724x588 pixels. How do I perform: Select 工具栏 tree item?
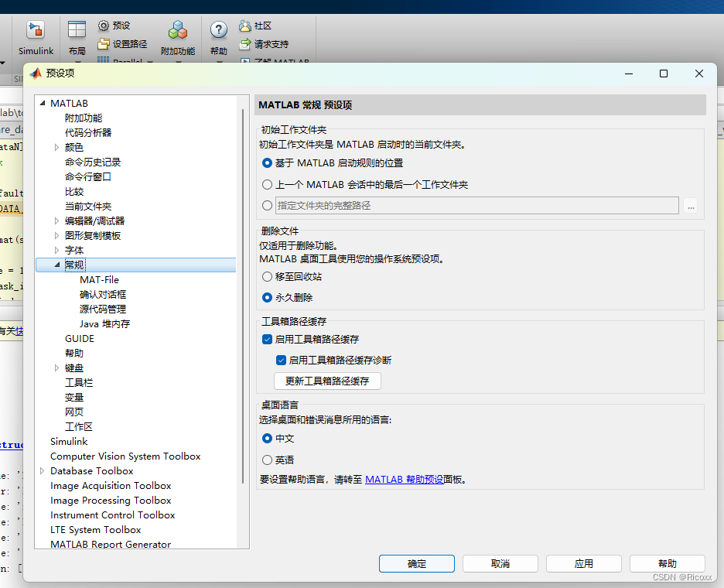[x=79, y=383]
